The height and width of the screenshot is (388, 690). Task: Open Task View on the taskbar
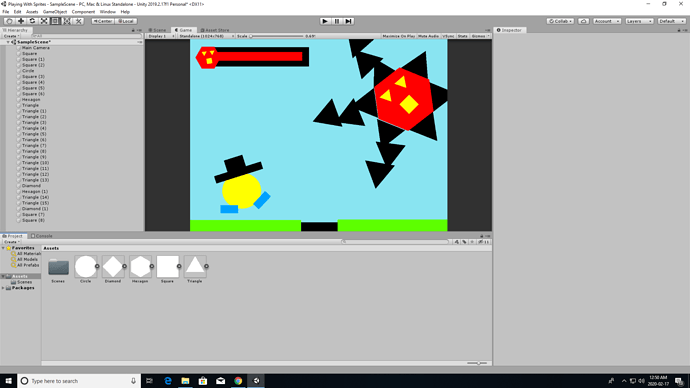(149, 381)
